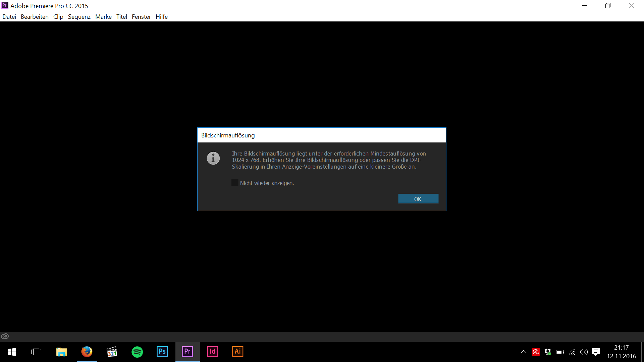
Task: Open Photoshop from the taskbar
Action: point(162,352)
